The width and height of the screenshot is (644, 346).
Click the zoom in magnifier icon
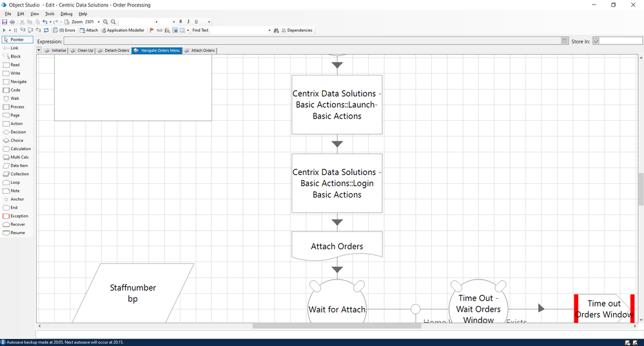[x=106, y=22]
